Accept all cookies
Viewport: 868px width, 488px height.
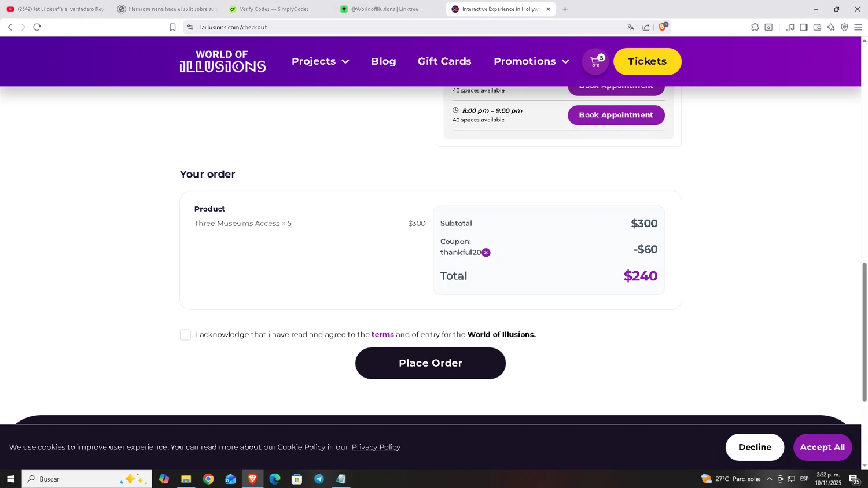[822, 447]
